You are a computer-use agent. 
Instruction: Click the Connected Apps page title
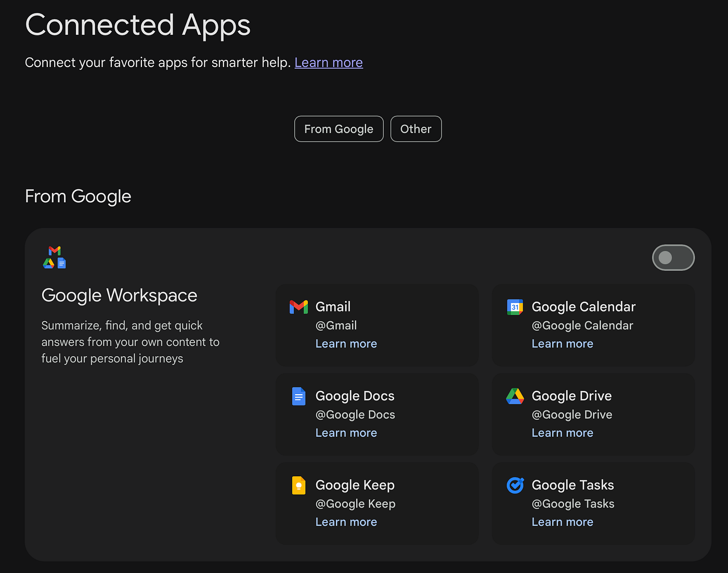[138, 24]
